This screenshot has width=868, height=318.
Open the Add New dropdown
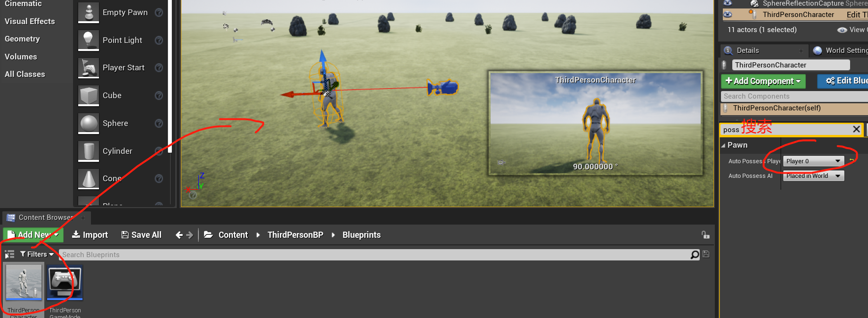pyautogui.click(x=33, y=234)
